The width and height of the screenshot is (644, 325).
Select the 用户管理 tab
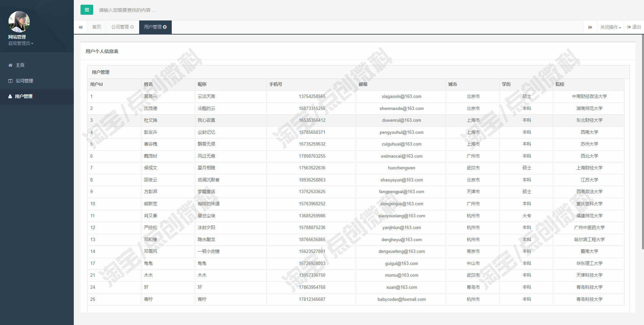[x=153, y=27]
